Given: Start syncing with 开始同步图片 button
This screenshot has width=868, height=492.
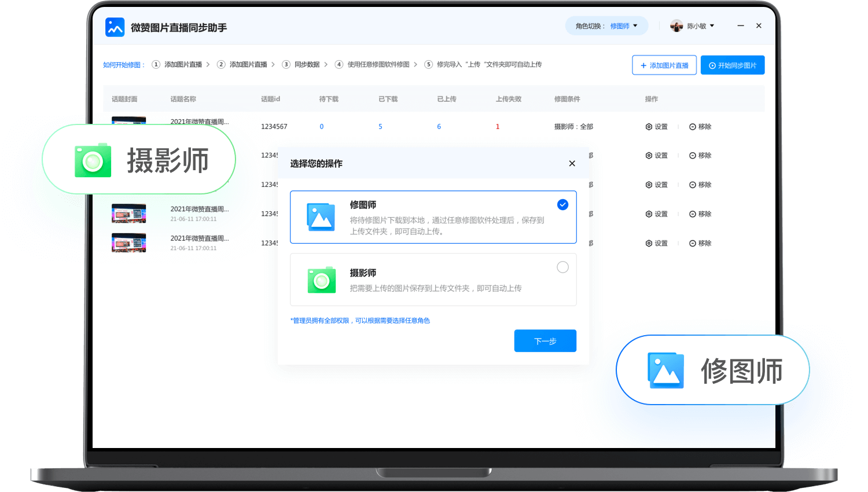Looking at the screenshot, I should (732, 65).
